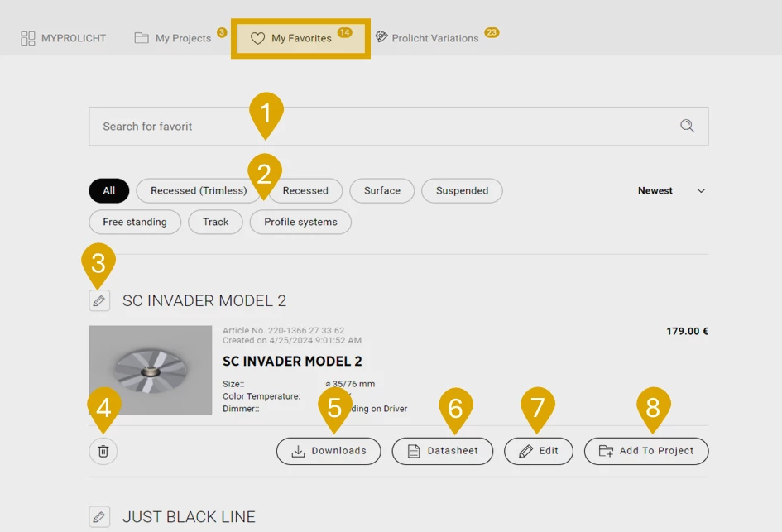
Task: Click the heart icon in My Favorites tab
Action: (257, 38)
